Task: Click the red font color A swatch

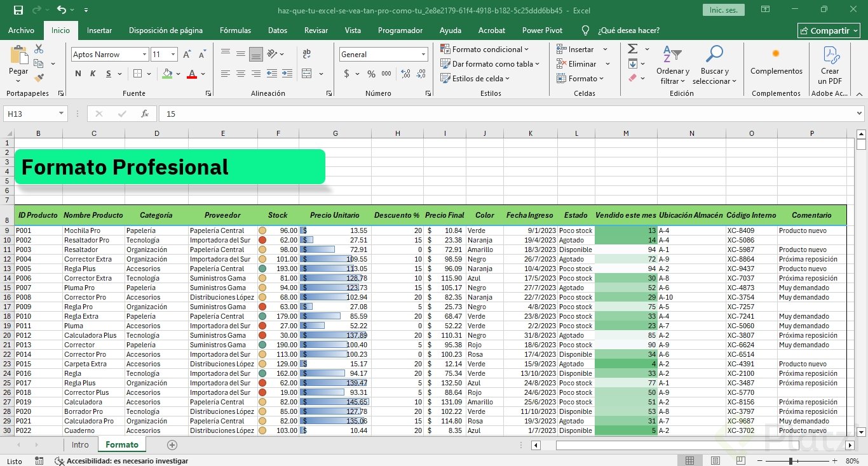Action: pos(192,74)
